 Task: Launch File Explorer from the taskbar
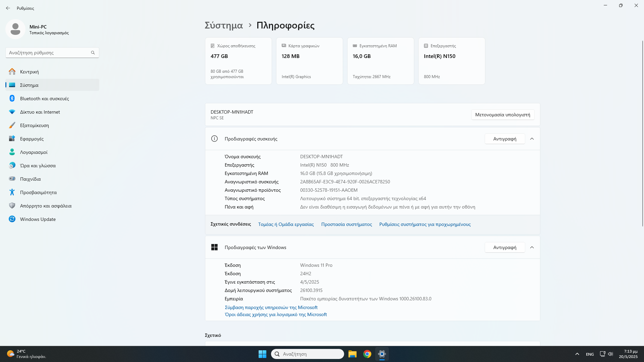tap(352, 354)
